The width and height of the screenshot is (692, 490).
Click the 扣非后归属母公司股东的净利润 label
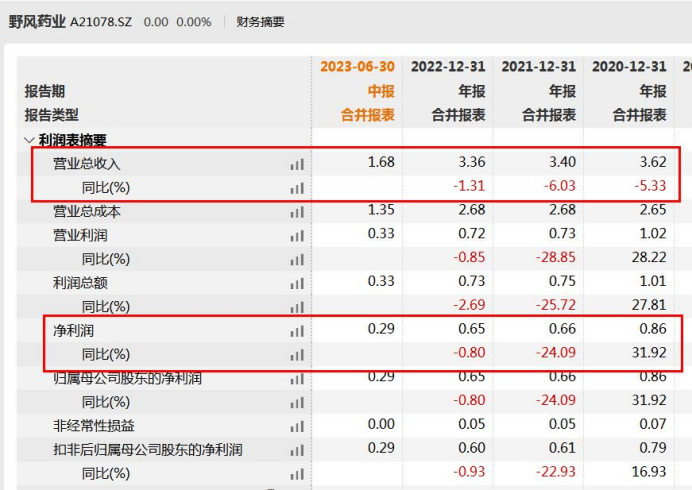(x=147, y=450)
